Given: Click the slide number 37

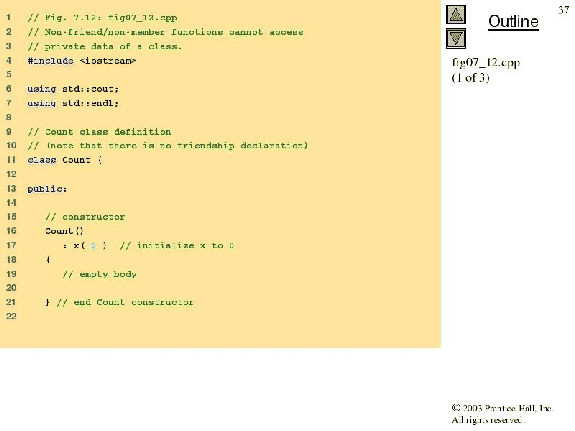Looking at the screenshot, I should (564, 10).
